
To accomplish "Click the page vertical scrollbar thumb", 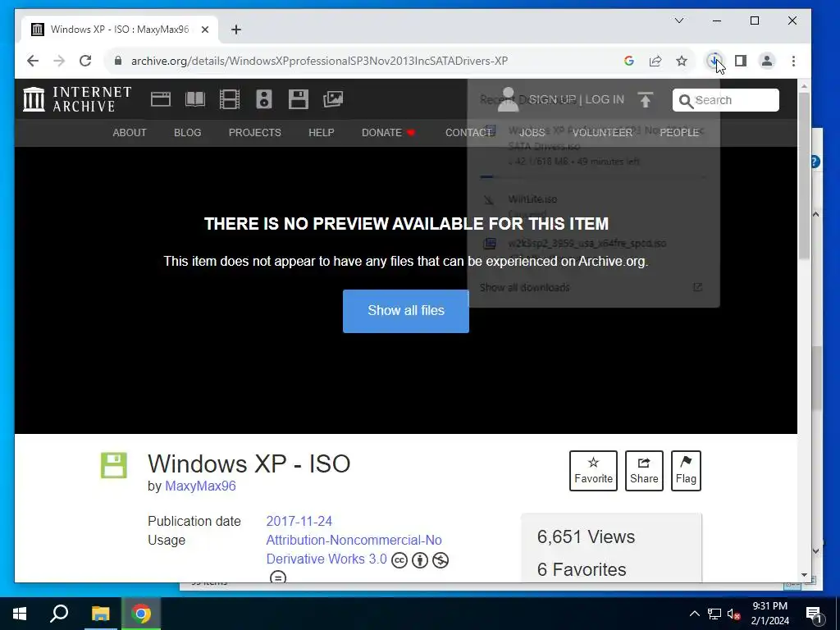I will [804, 177].
